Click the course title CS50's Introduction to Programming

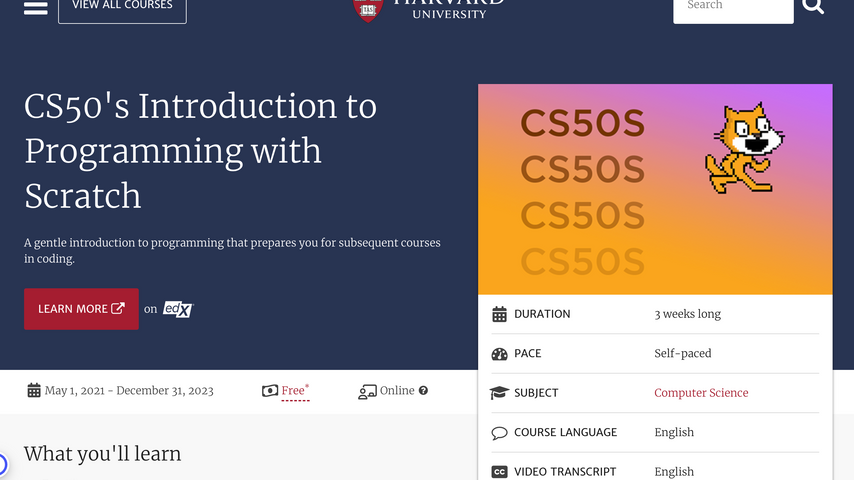coord(200,151)
